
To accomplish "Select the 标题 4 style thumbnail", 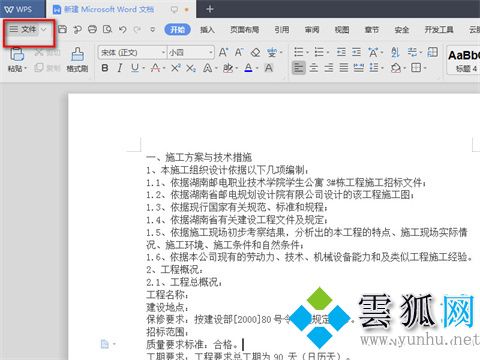I will (x=464, y=60).
